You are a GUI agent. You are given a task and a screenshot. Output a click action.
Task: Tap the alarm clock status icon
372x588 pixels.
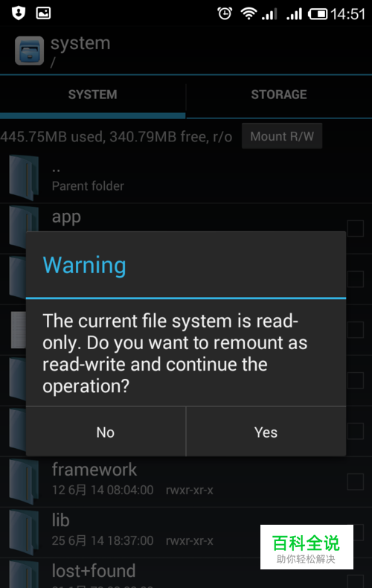point(225,14)
